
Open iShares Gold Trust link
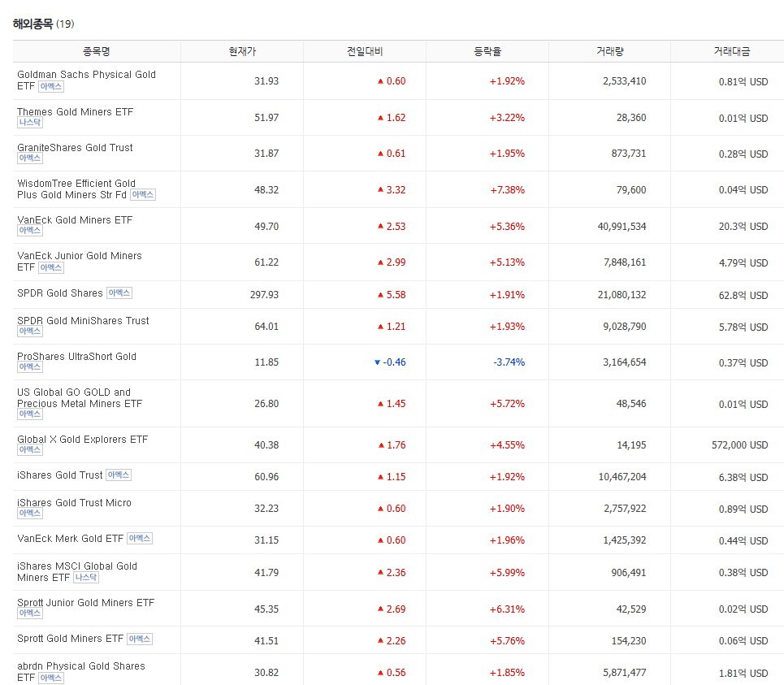click(59, 475)
